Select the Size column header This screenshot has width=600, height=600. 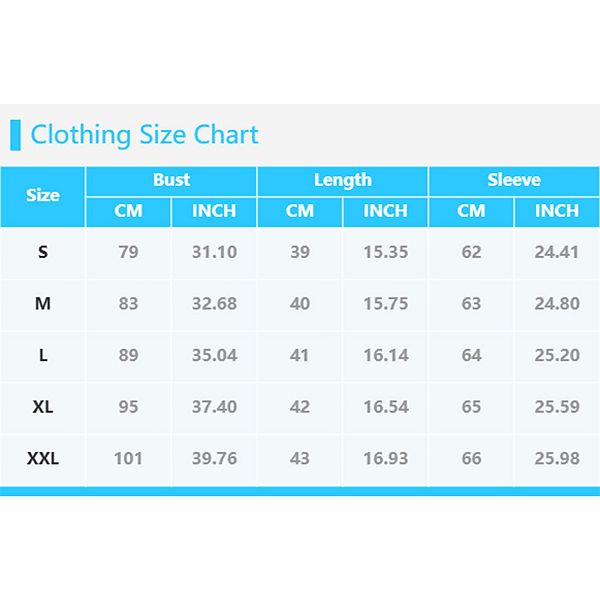pos(43,196)
